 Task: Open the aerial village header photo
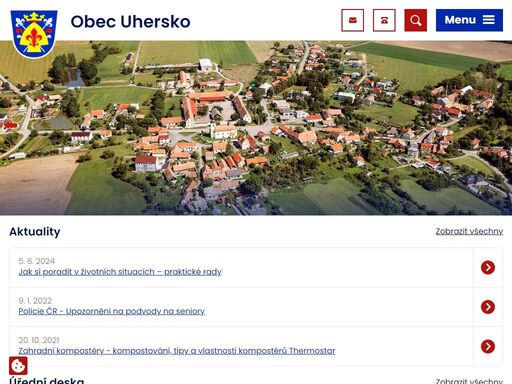tap(256, 128)
